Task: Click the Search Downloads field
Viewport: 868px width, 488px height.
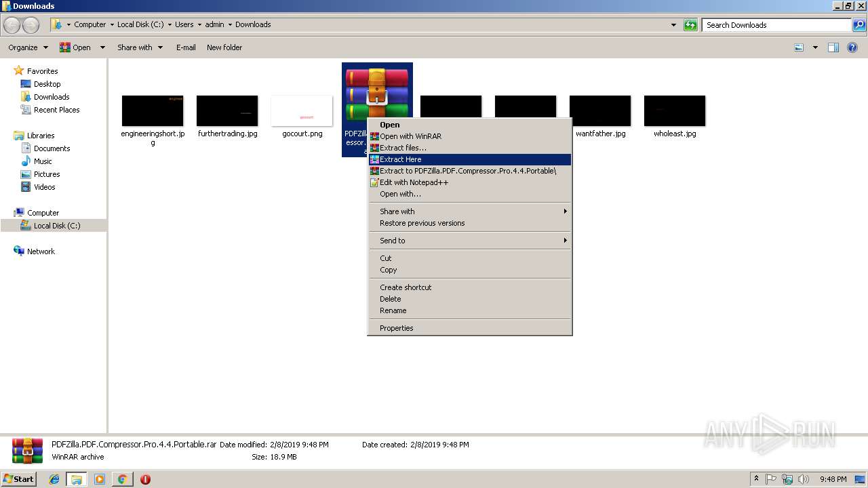Action: [x=776, y=25]
